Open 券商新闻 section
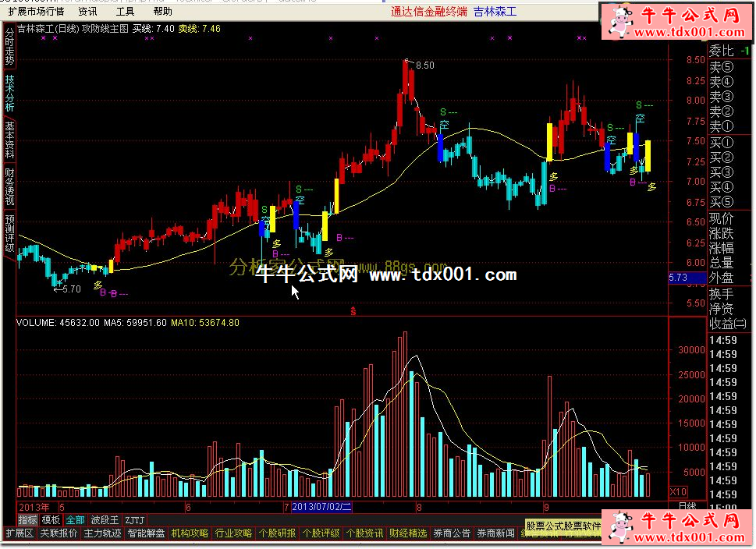The height and width of the screenshot is (549, 756). pyautogui.click(x=495, y=533)
